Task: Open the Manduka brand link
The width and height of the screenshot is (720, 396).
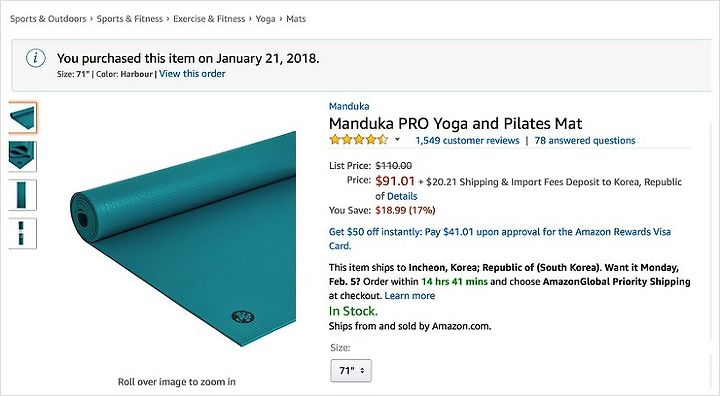Action: 349,106
